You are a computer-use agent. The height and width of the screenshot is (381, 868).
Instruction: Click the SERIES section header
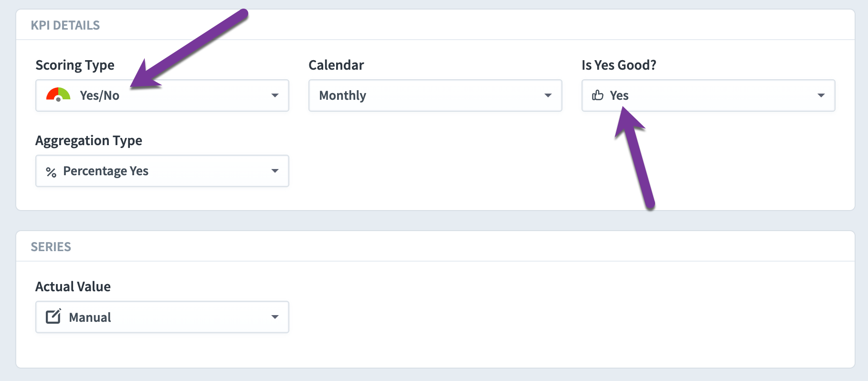pyautogui.click(x=51, y=247)
